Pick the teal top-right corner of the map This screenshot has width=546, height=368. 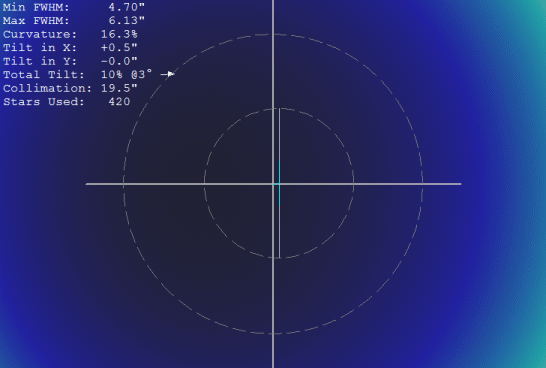pyautogui.click(x=538, y=8)
